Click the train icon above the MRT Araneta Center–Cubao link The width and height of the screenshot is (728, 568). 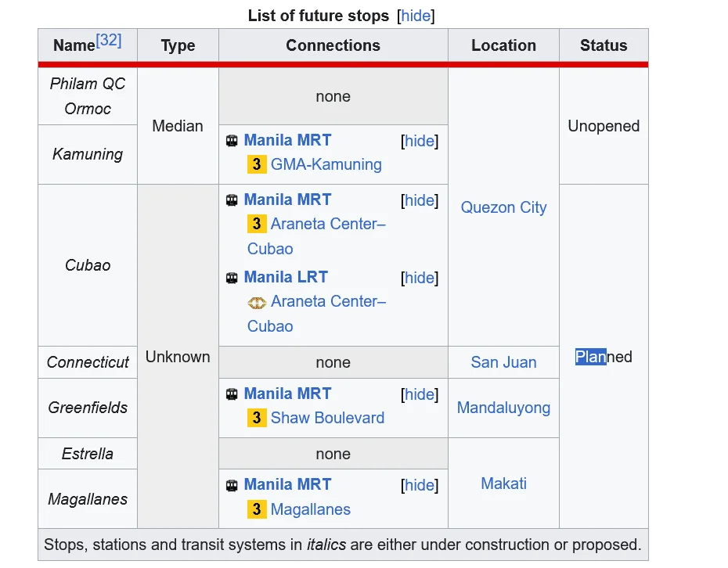[232, 200]
